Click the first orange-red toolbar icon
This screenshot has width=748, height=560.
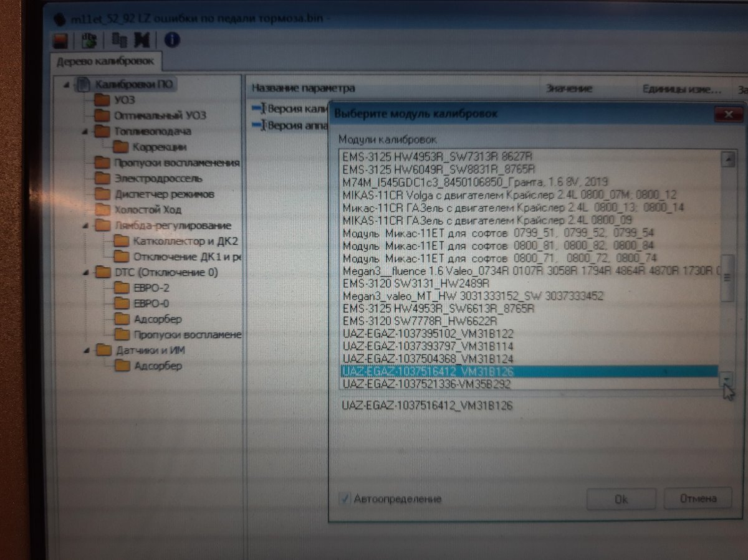click(60, 40)
